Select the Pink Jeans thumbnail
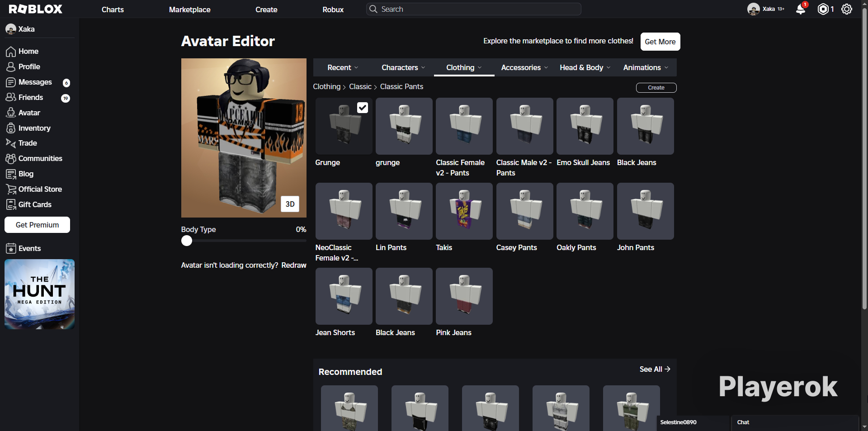The width and height of the screenshot is (868, 431). (x=464, y=296)
